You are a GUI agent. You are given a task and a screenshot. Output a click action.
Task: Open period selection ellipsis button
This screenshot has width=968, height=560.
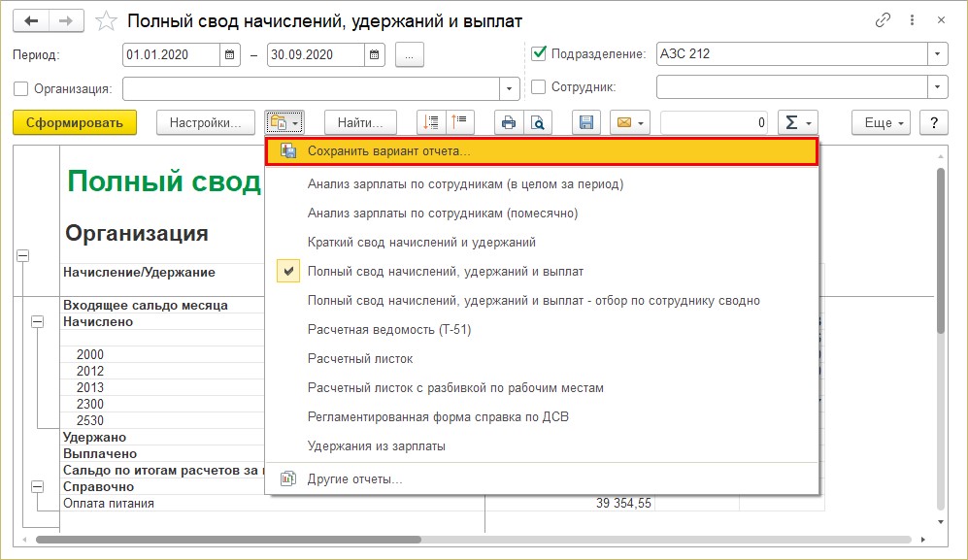point(410,54)
